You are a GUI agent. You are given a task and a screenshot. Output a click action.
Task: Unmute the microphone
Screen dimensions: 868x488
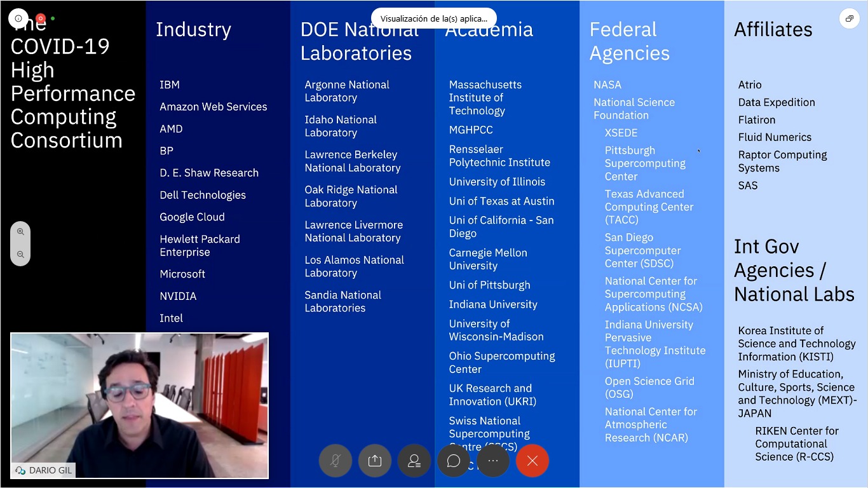click(x=335, y=461)
